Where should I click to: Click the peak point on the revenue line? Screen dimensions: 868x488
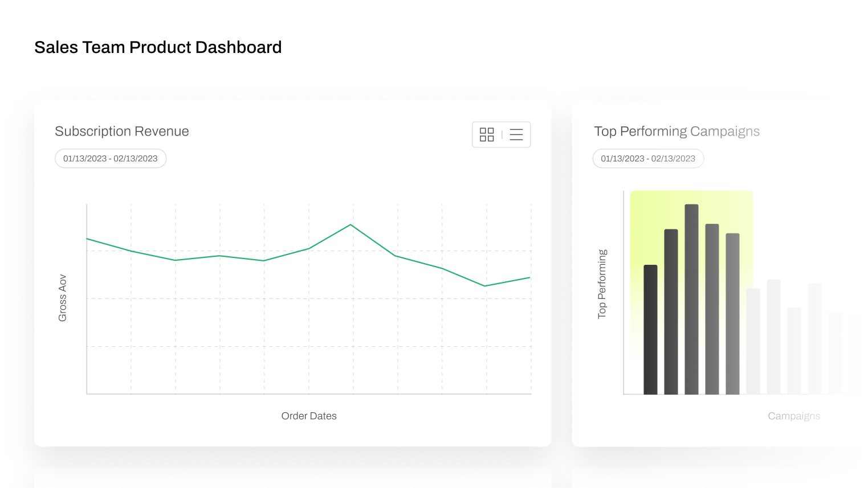[351, 225]
